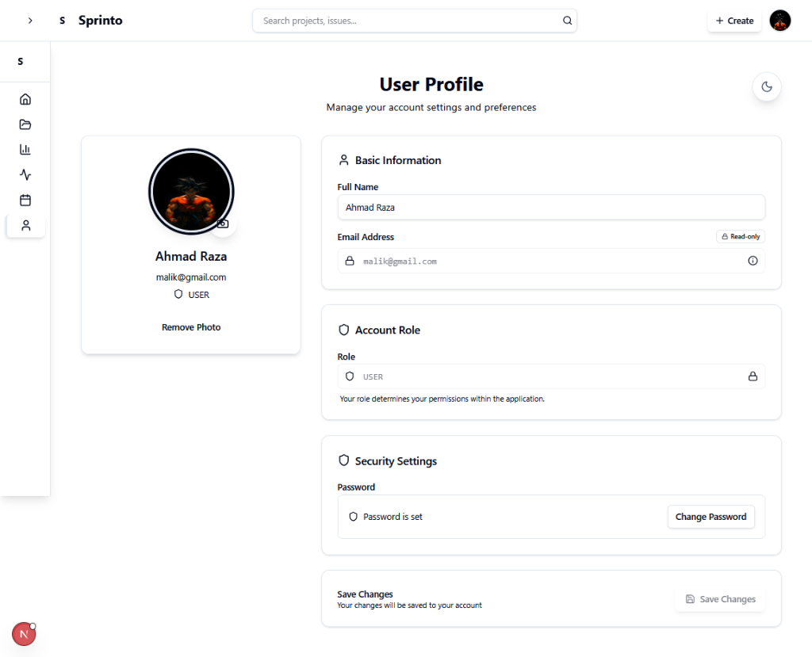This screenshot has width=812, height=657.
Task: Click Remove Photo button
Action: (191, 327)
